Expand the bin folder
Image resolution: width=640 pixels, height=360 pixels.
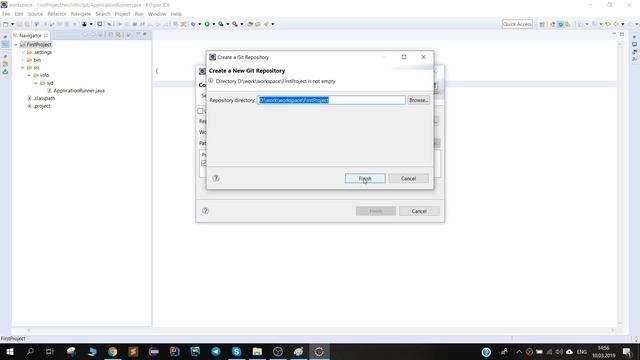(23, 60)
